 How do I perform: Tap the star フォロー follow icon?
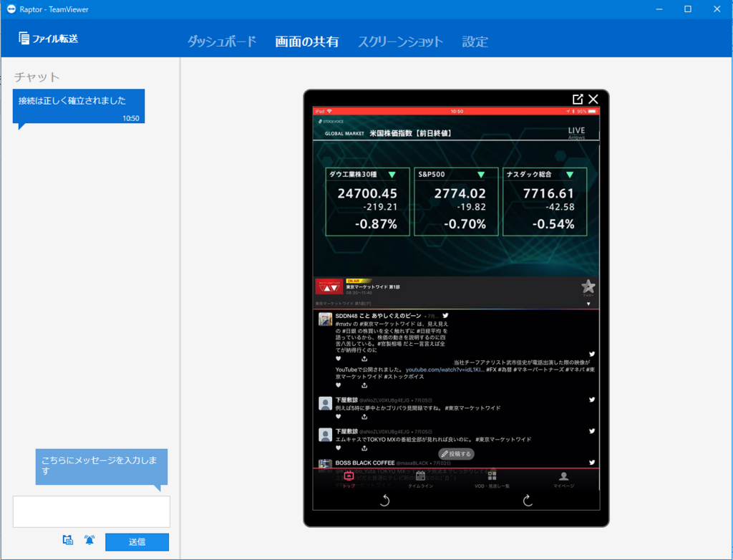pos(588,286)
